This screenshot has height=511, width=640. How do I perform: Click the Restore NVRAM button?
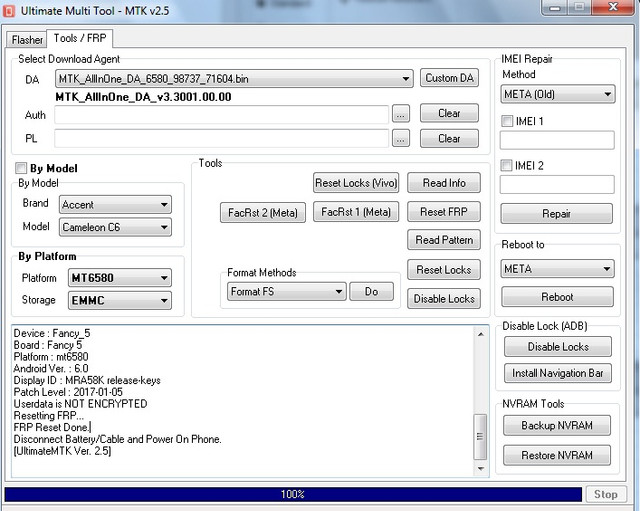tap(557, 455)
